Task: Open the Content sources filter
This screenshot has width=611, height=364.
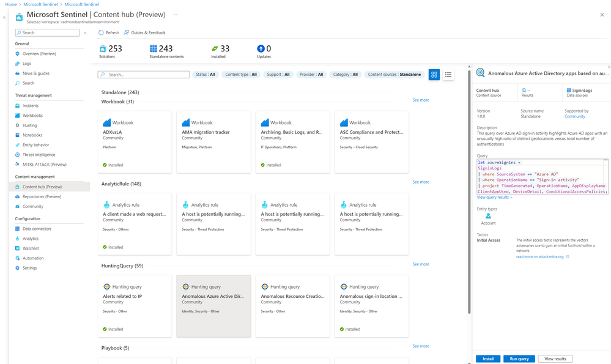Action: (394, 75)
